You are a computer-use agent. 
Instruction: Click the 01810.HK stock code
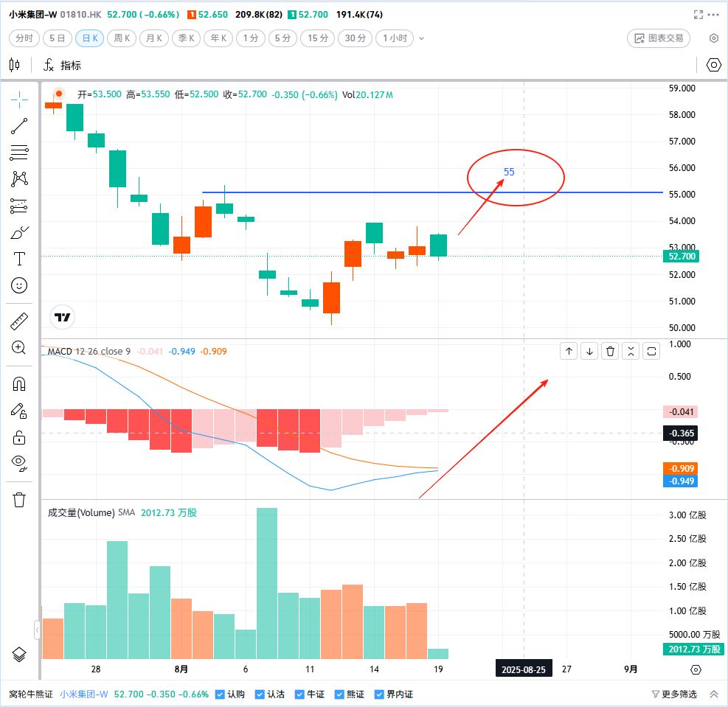(x=81, y=15)
